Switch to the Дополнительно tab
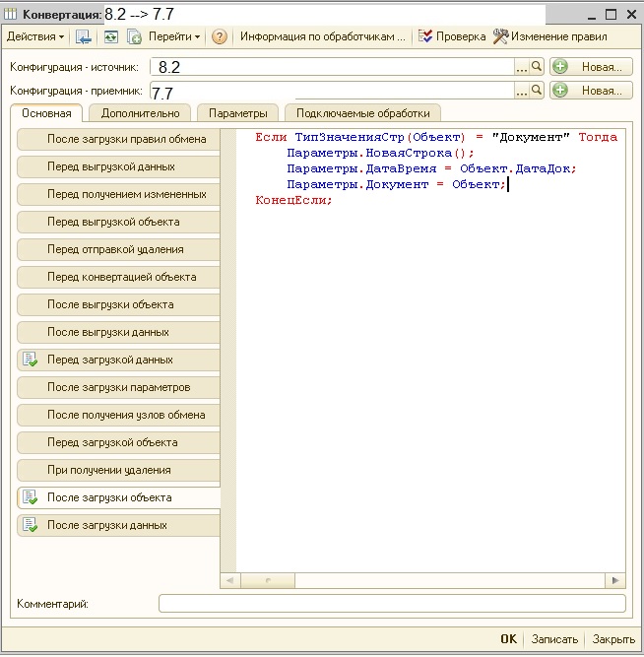 [x=141, y=113]
